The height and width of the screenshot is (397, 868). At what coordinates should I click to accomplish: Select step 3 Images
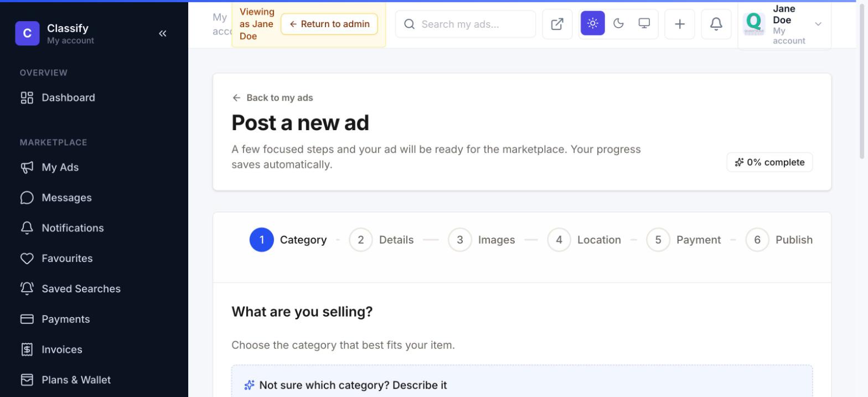click(482, 240)
